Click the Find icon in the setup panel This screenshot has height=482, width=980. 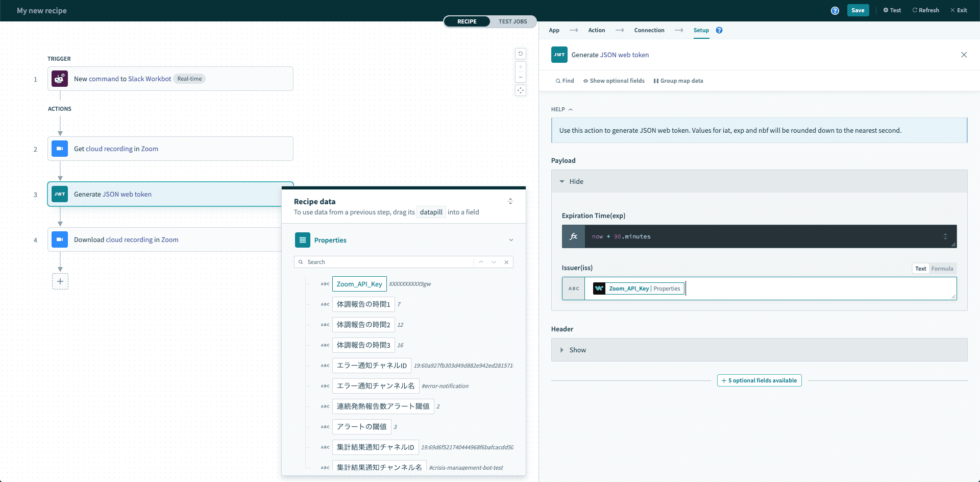point(557,81)
